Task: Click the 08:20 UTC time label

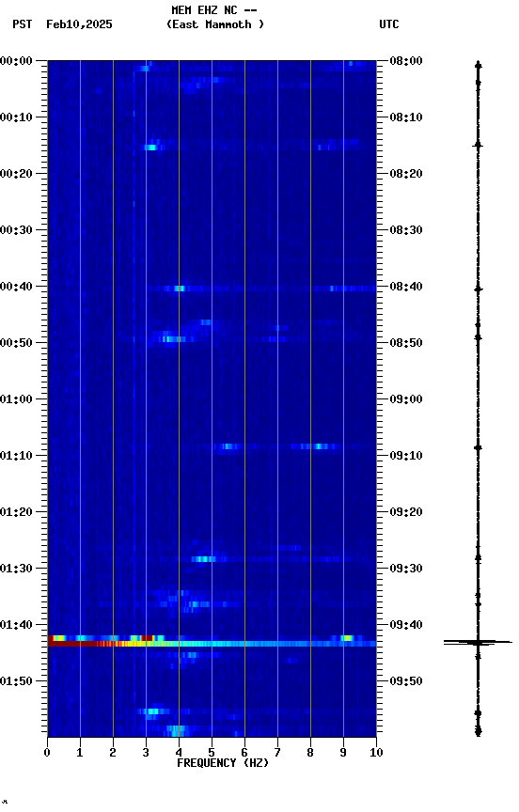Action: (406, 174)
